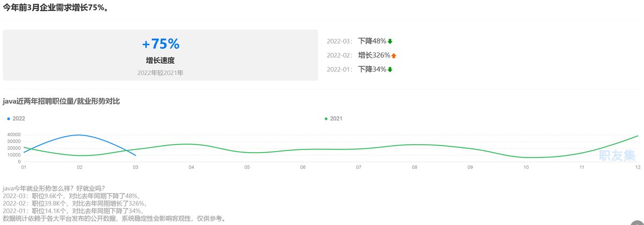Image resolution: width=644 pixels, height=225 pixels.
Task: Select the 2022-02 statistic row
Action: [361, 55]
